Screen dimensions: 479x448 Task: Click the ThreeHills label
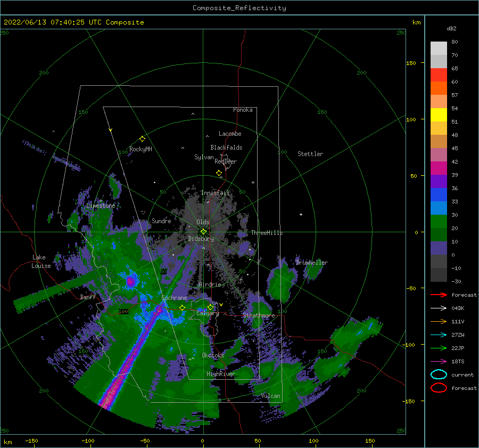pyautogui.click(x=267, y=233)
